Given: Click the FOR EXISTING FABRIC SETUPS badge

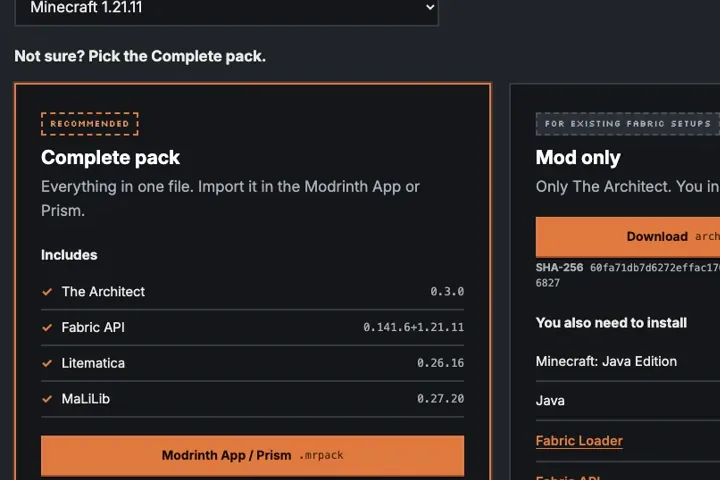Looking at the screenshot, I should 628,124.
